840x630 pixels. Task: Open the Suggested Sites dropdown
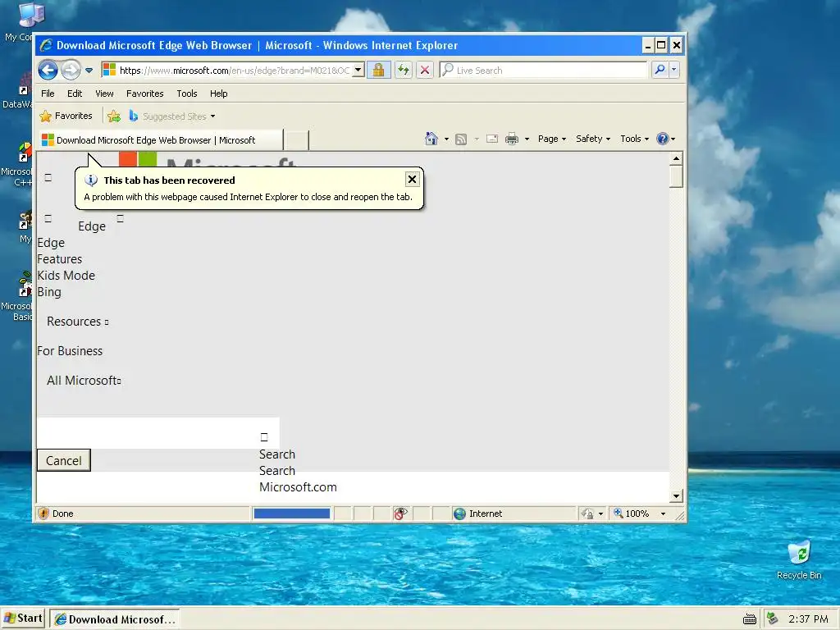click(x=172, y=116)
